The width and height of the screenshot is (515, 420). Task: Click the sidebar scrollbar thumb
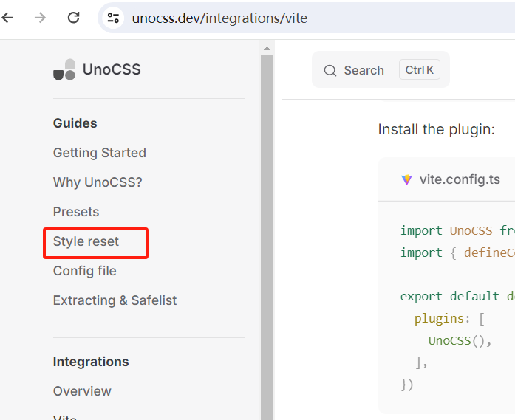(267, 238)
